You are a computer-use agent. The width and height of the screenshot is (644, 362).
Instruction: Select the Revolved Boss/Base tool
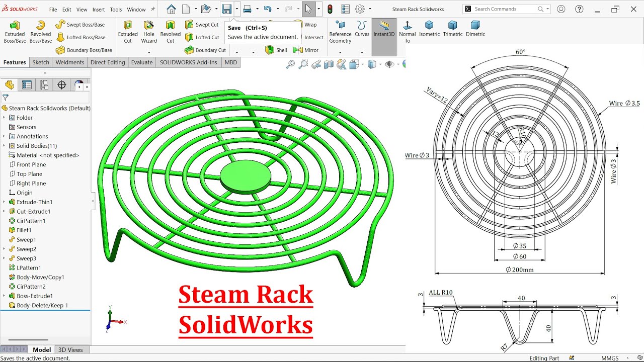tap(41, 32)
